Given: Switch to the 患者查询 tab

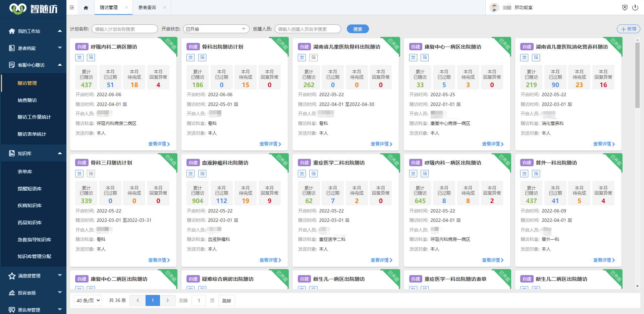Looking at the screenshot, I should click(x=147, y=7).
